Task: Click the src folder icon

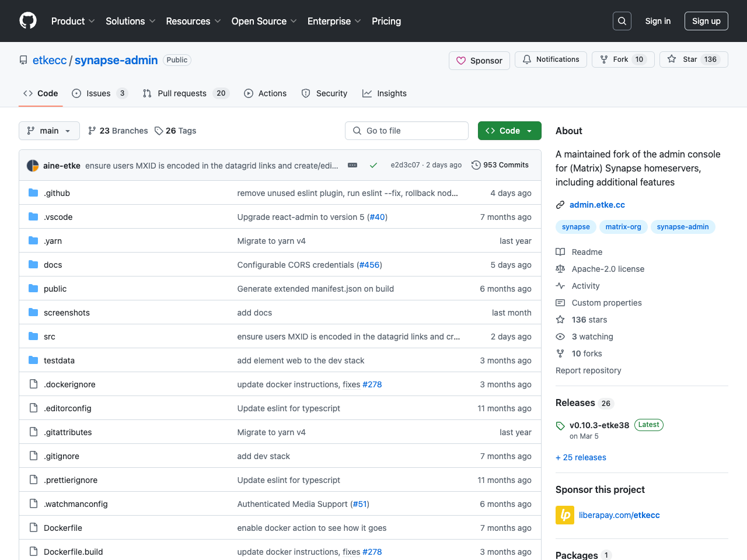Action: click(33, 336)
